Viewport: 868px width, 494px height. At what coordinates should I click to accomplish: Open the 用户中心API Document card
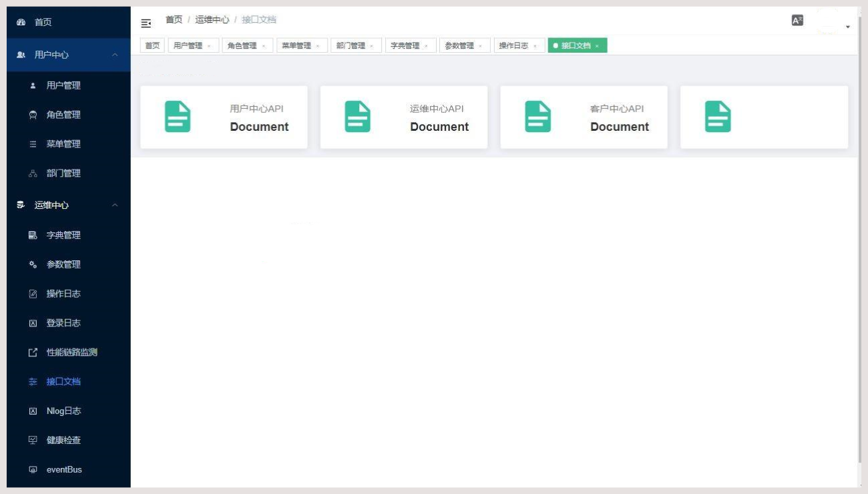coord(224,117)
